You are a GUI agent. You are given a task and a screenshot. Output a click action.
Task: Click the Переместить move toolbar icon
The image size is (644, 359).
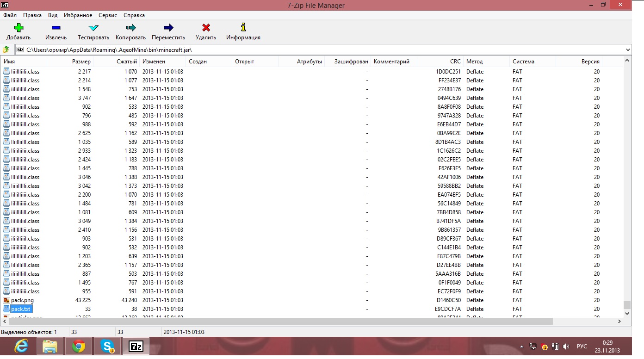pos(168,28)
